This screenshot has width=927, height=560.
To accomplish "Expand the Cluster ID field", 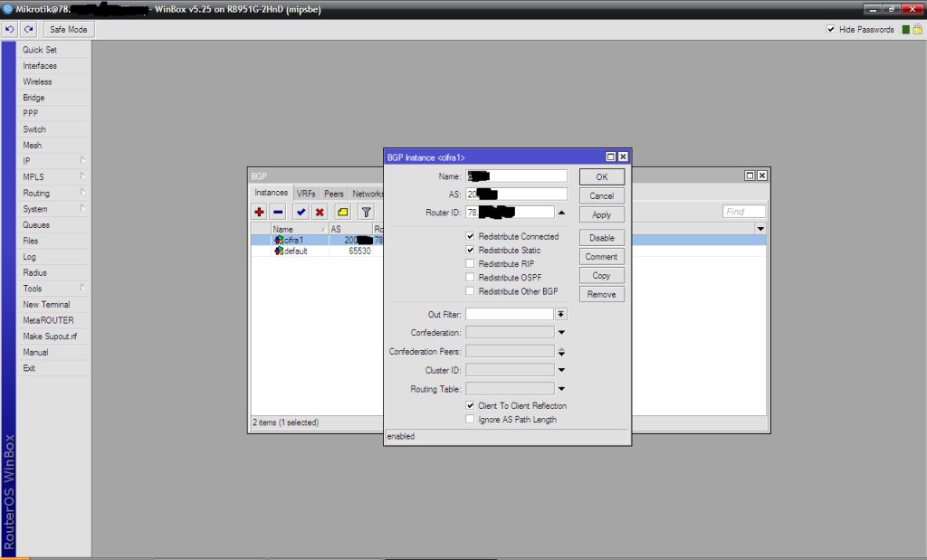I will point(561,370).
